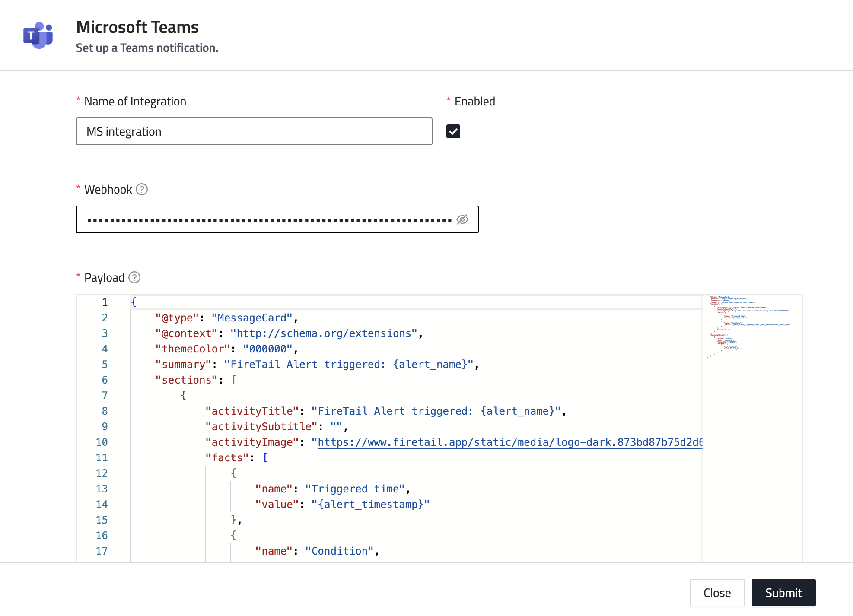Open the firetail.app logo URL link

(510, 442)
